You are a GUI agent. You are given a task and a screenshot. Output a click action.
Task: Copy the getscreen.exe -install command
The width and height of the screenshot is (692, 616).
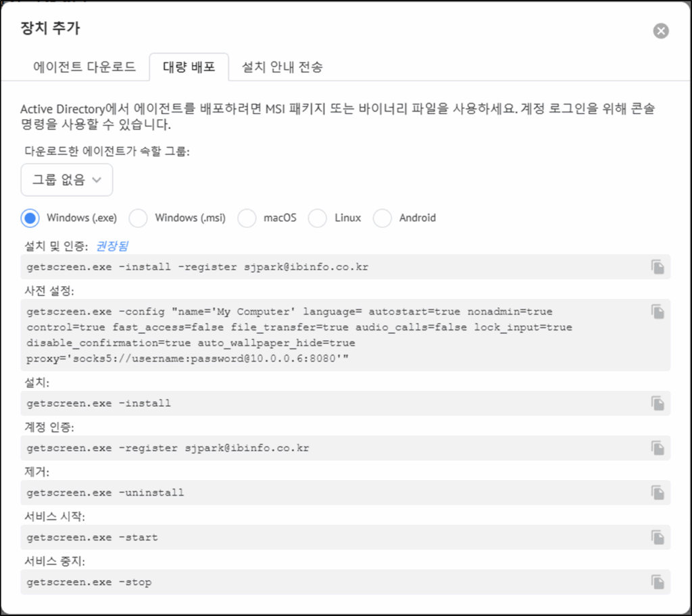point(658,403)
